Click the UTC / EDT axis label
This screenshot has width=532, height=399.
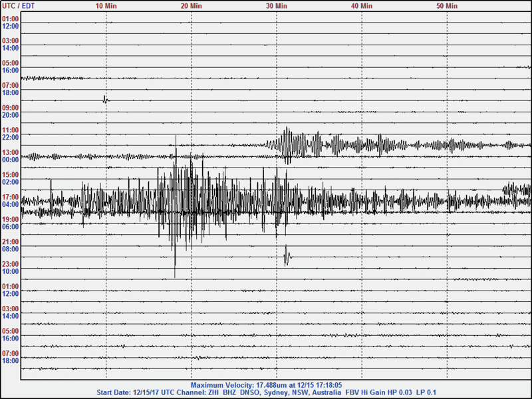(18, 6)
